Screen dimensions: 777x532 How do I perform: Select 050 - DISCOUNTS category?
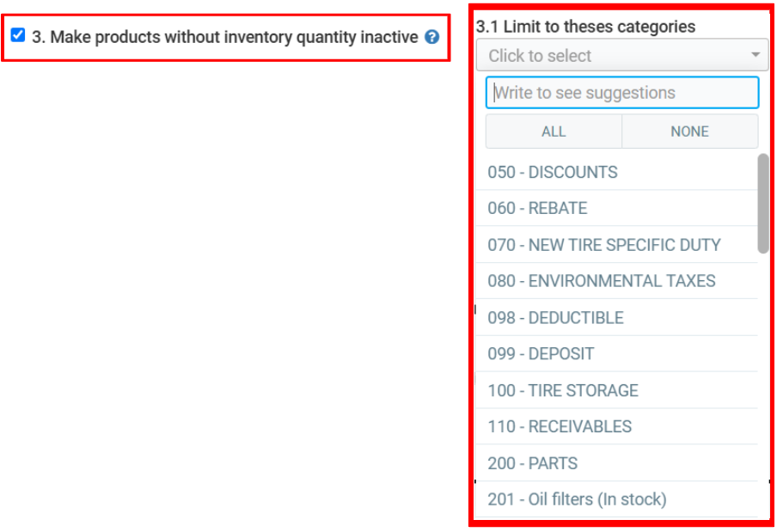[553, 172]
